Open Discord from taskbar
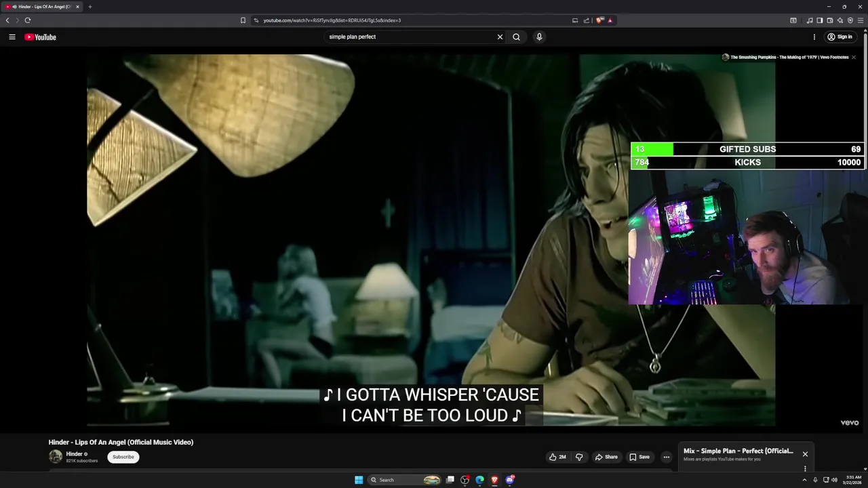This screenshot has height=488, width=868. [510, 480]
